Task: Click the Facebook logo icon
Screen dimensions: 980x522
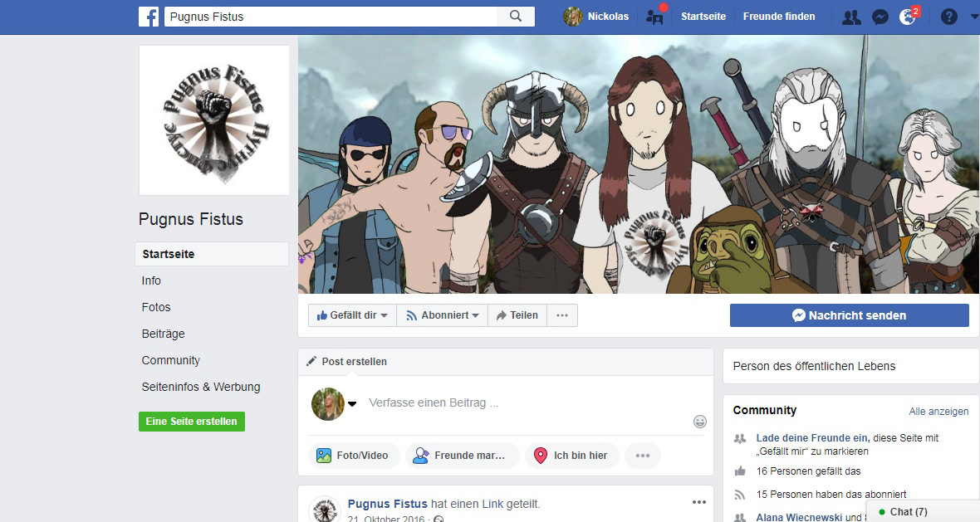Action: pyautogui.click(x=149, y=17)
